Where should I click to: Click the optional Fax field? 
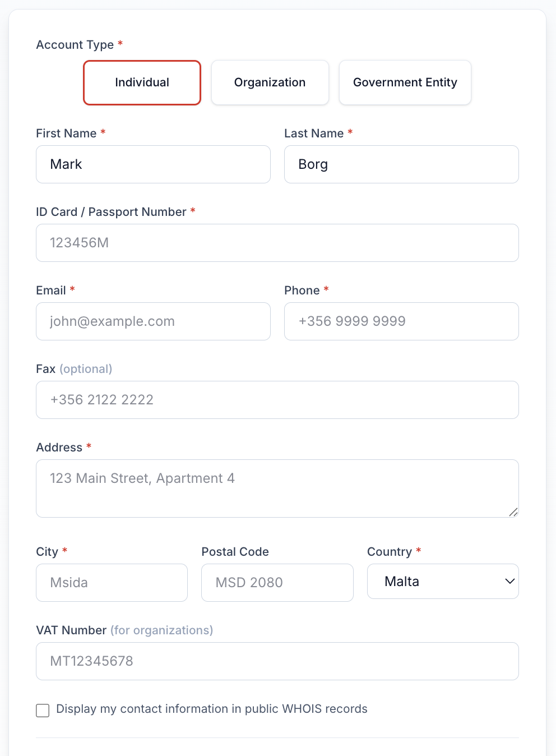[277, 400]
